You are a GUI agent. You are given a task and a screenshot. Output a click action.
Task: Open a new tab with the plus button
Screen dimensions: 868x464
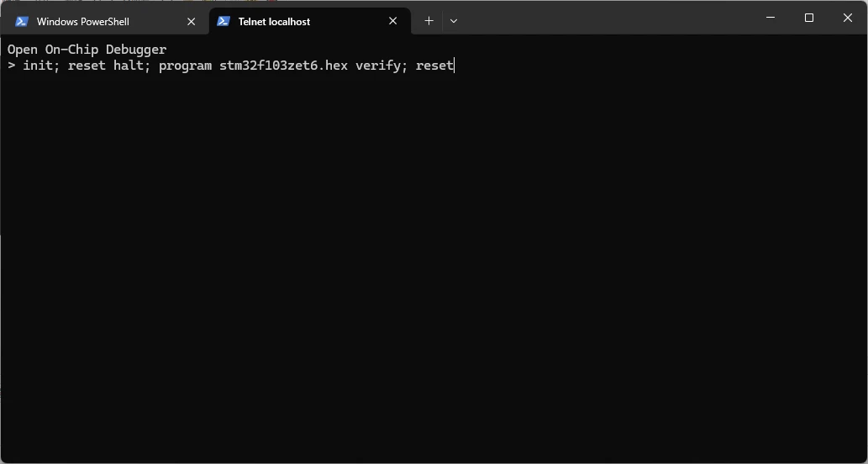[x=429, y=21]
